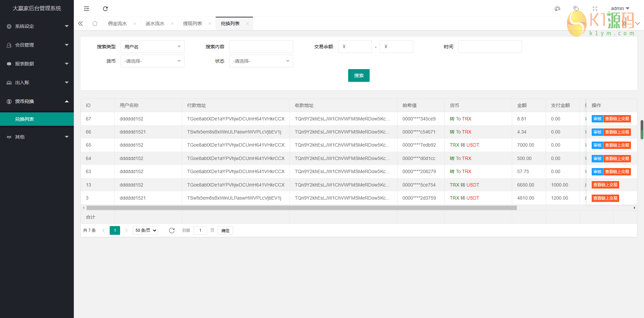Viewport: 644px width, 318px height.
Task: Expand the 系统设定 sidebar menu
Action: point(37,26)
